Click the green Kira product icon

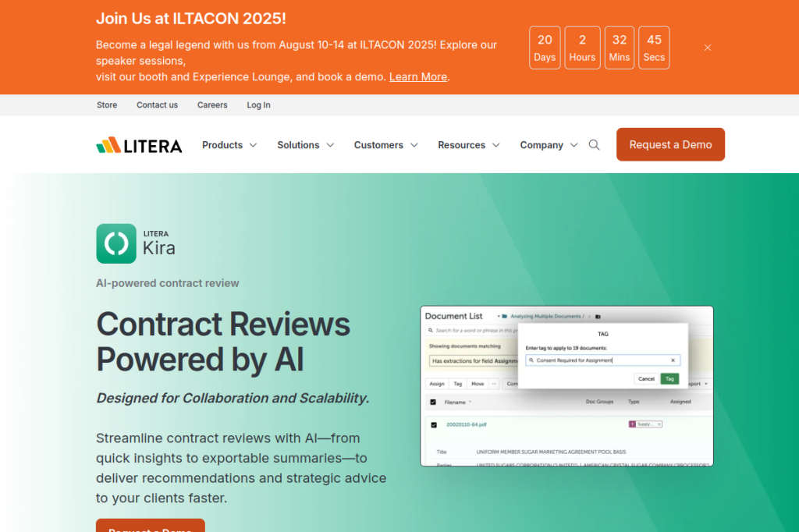click(x=116, y=243)
